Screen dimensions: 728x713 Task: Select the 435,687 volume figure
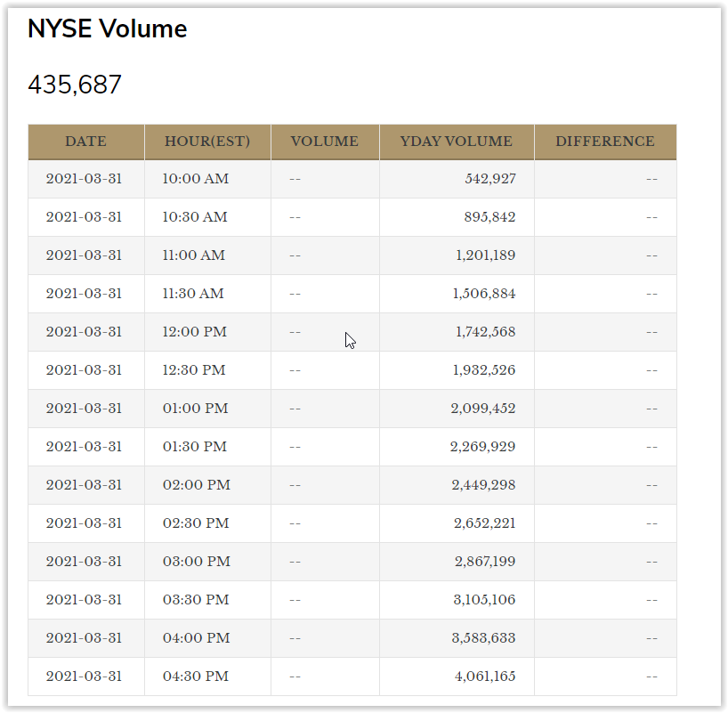pyautogui.click(x=75, y=85)
